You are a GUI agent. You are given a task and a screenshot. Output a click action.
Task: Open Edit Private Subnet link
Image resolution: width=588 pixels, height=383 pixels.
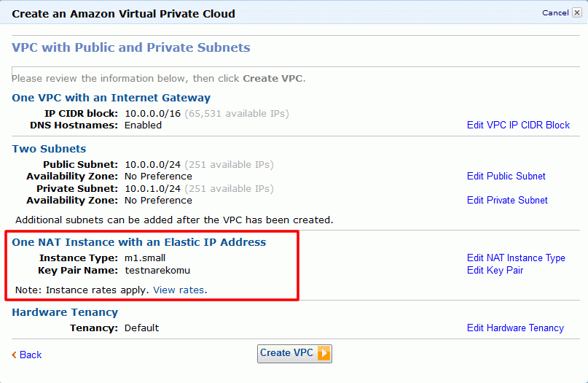pyautogui.click(x=507, y=200)
